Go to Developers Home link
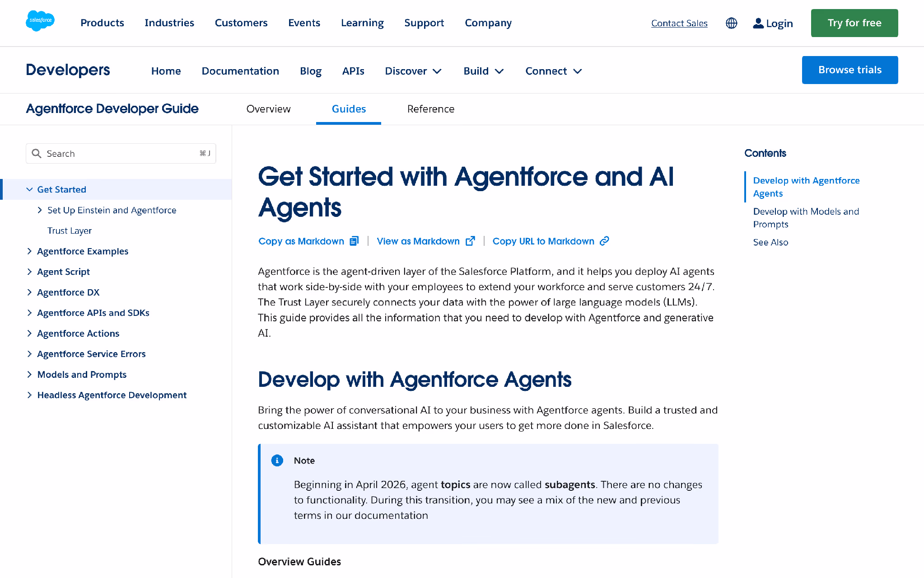924x578 pixels. point(166,71)
